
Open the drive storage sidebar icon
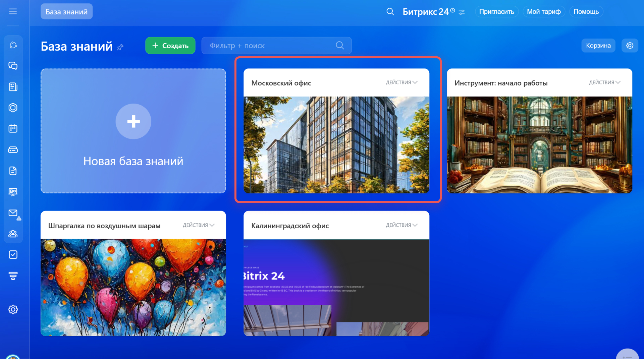13,150
